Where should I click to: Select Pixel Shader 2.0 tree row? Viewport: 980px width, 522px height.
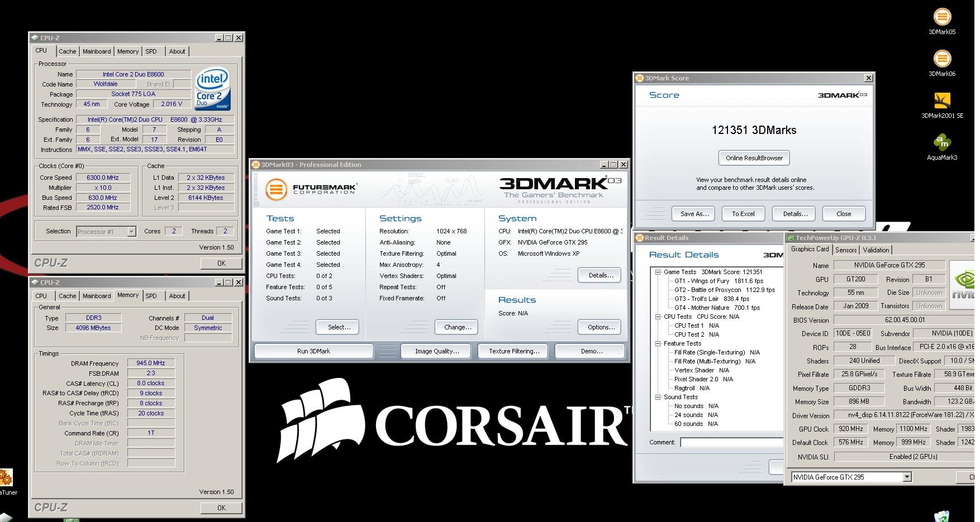pyautogui.click(x=703, y=379)
